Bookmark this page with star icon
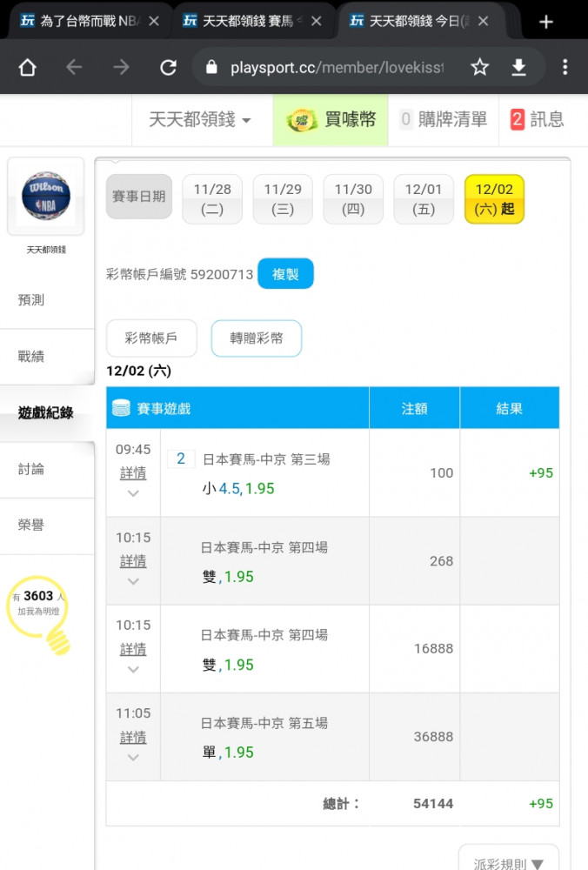The image size is (588, 870). coord(480,67)
